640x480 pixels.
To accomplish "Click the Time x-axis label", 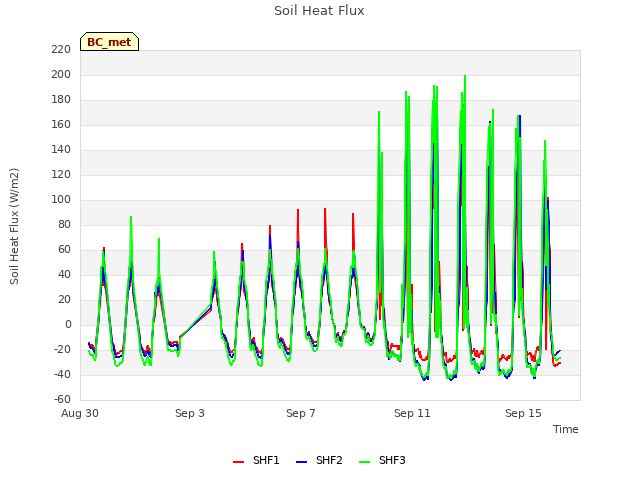I will (x=565, y=429).
